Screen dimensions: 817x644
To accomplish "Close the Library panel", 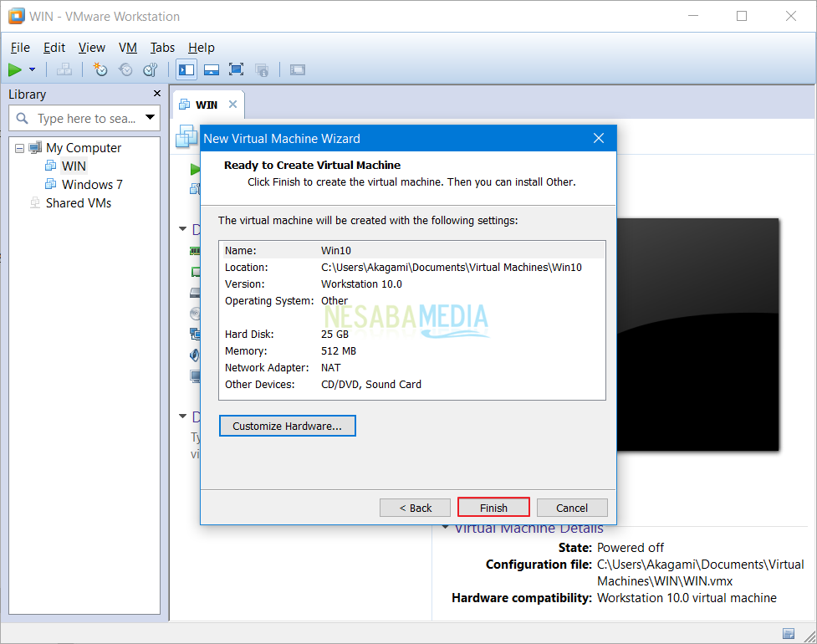I will coord(157,94).
